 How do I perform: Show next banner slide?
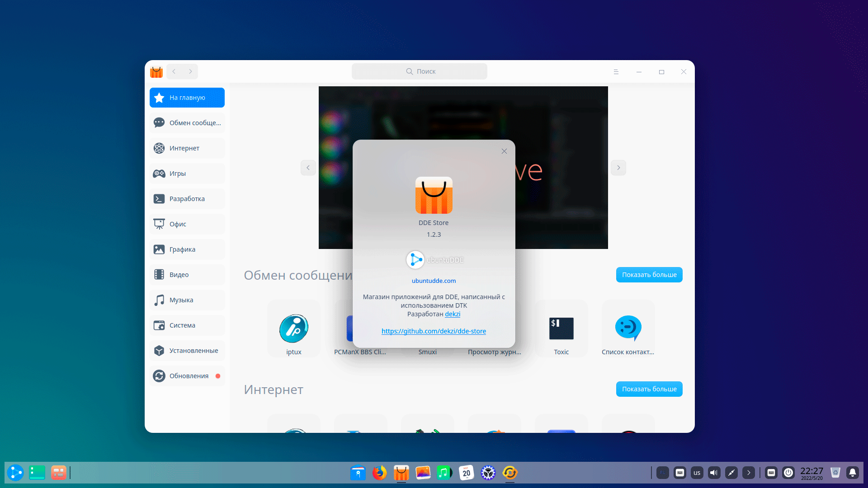tap(618, 168)
